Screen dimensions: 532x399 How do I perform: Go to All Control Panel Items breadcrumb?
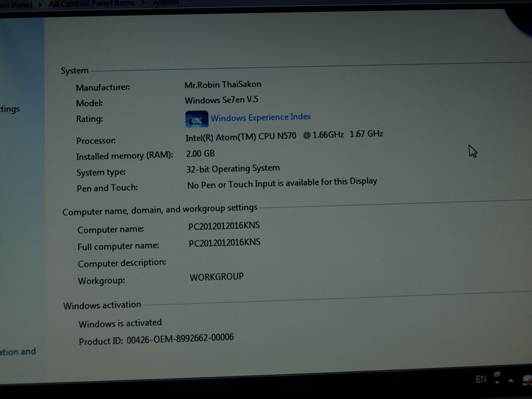point(92,3)
